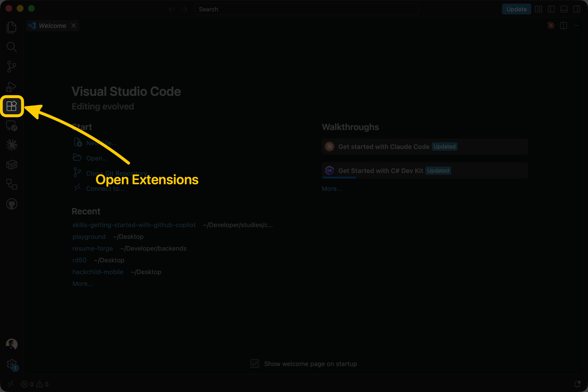Viewport: 588px width, 392px height.
Task: Click the Walkthroughs heading
Action: [350, 127]
